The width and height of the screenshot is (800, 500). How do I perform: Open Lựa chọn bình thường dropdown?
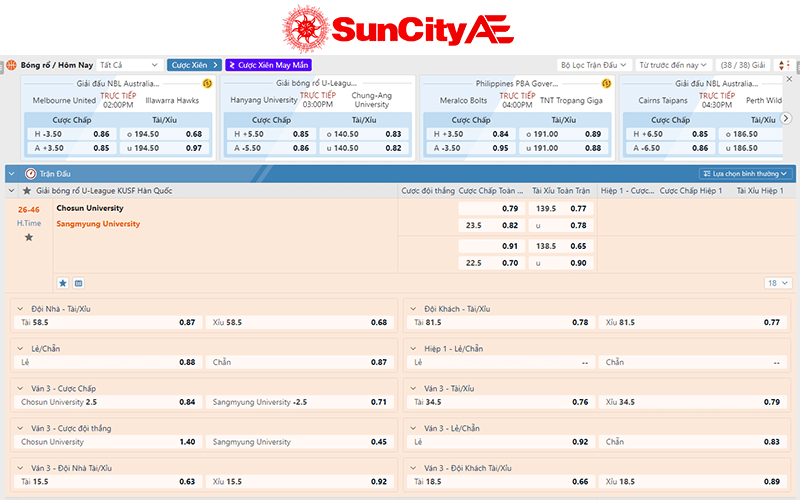click(745, 174)
